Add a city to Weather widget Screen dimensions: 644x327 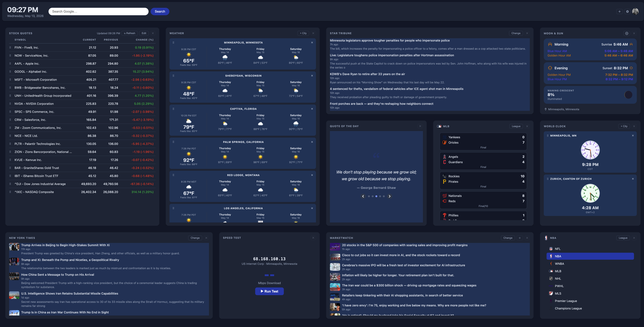pos(303,33)
